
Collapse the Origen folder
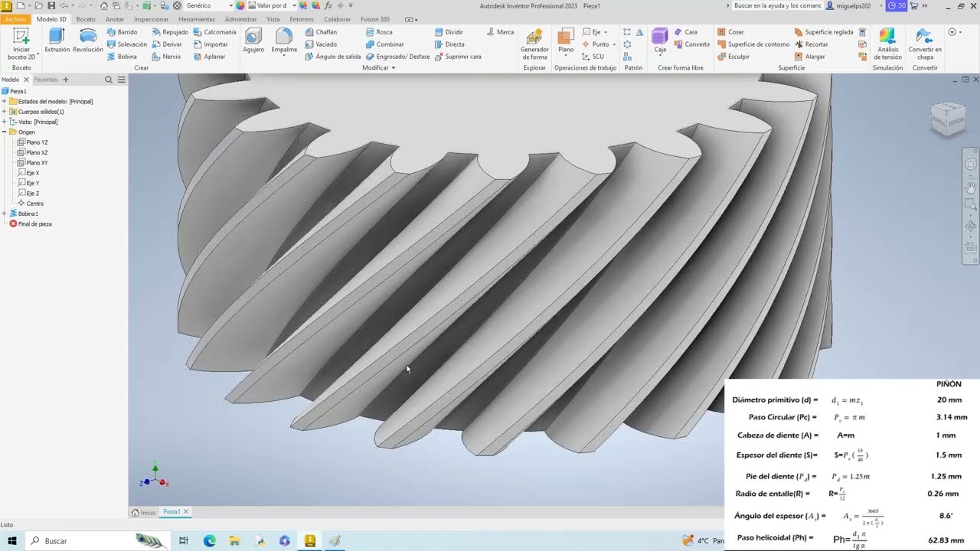click(x=4, y=132)
